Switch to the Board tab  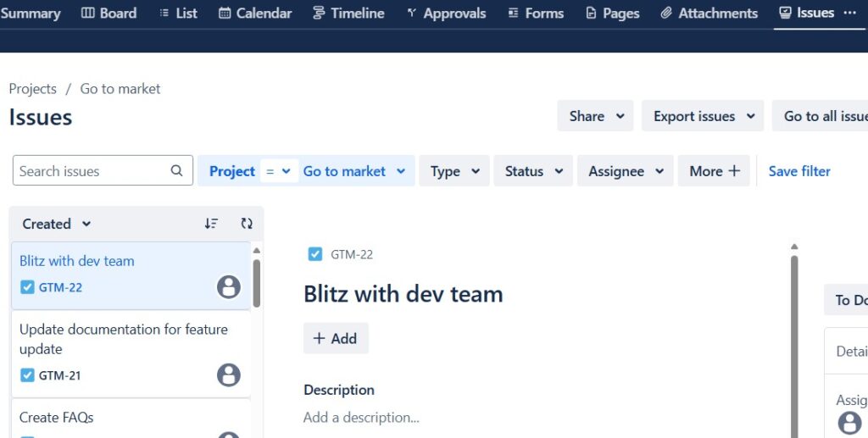tap(108, 14)
